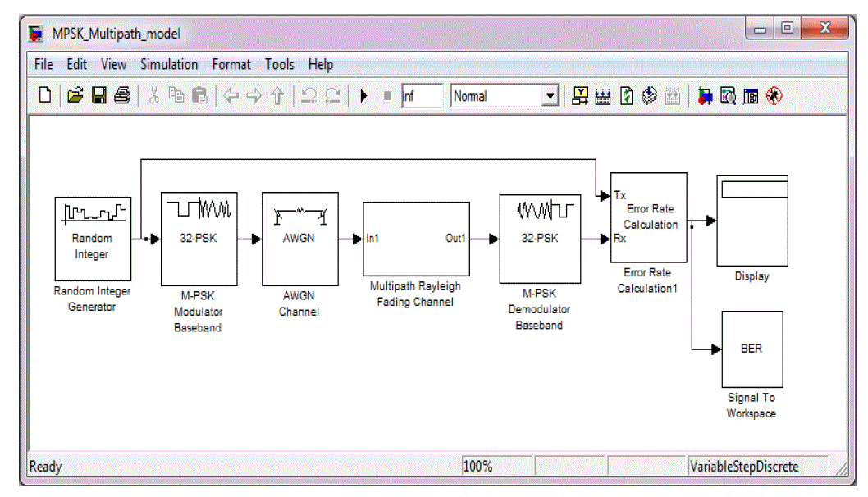
Task: Click the Undo arrow icon
Action: (308, 97)
